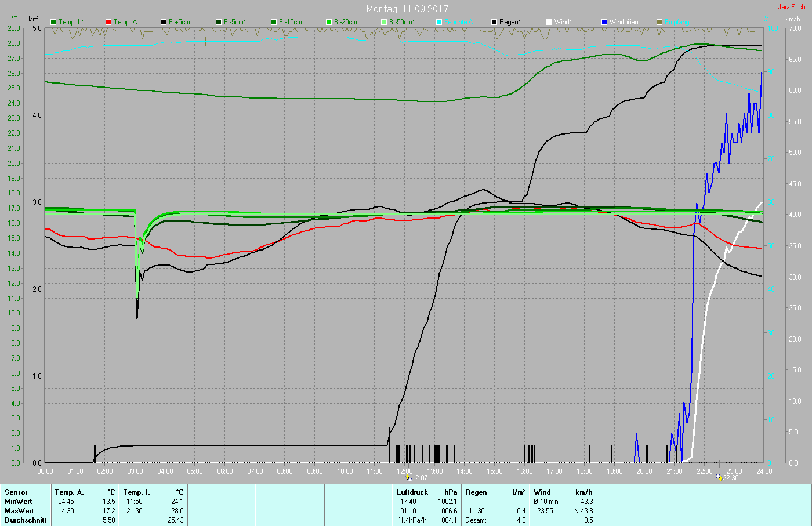Click Temp. I. maximum value 28.0

click(x=177, y=511)
